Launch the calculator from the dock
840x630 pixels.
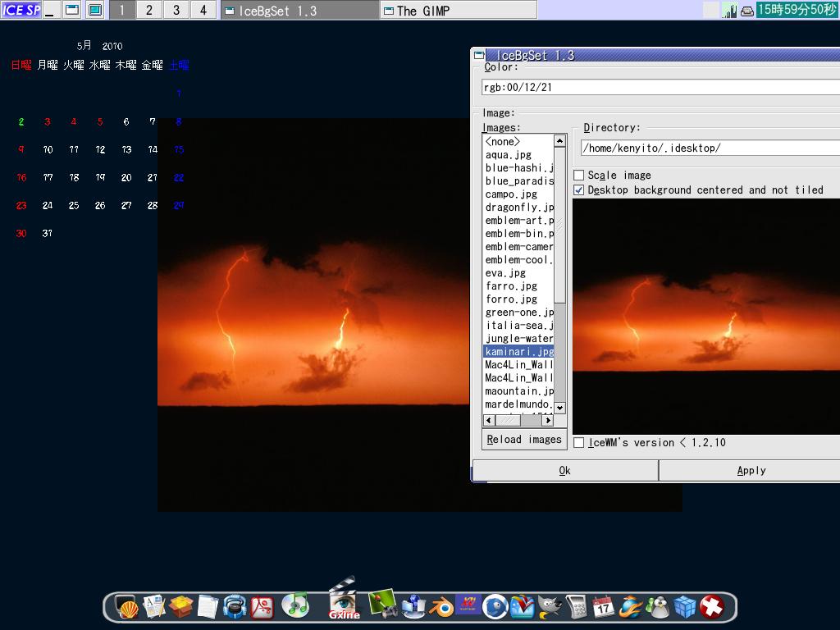[577, 607]
